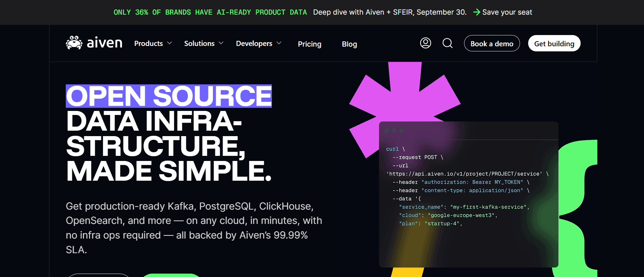
Task: Expand the Developers chevron
Action: point(279,43)
